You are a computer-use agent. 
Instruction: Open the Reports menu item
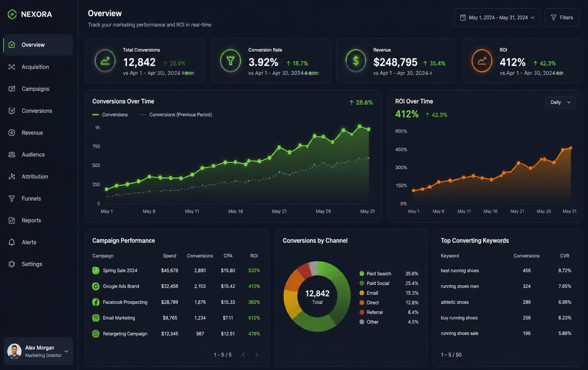[x=38, y=220]
